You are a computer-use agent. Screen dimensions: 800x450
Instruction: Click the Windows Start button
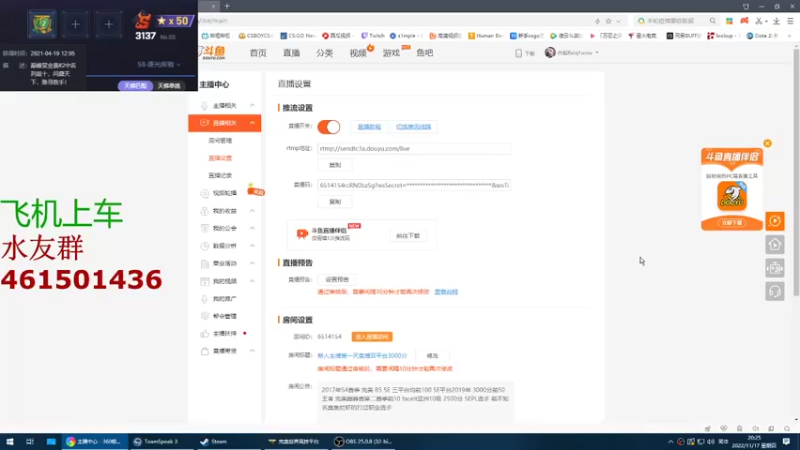[10, 441]
